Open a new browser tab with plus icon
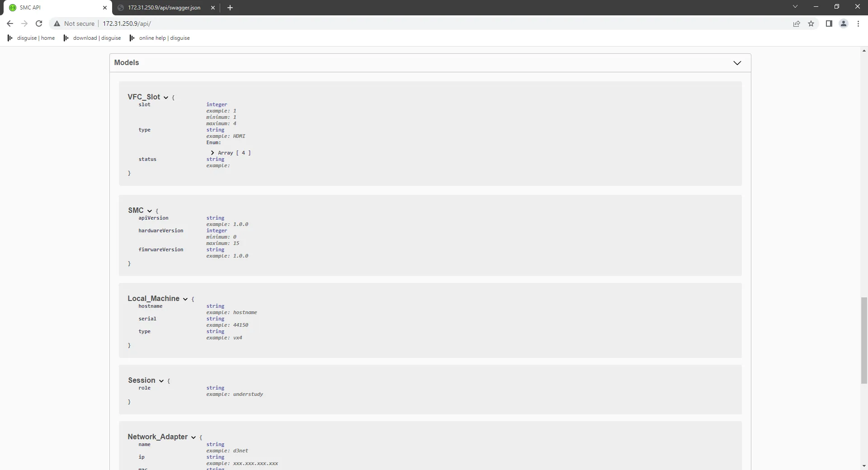 point(230,8)
